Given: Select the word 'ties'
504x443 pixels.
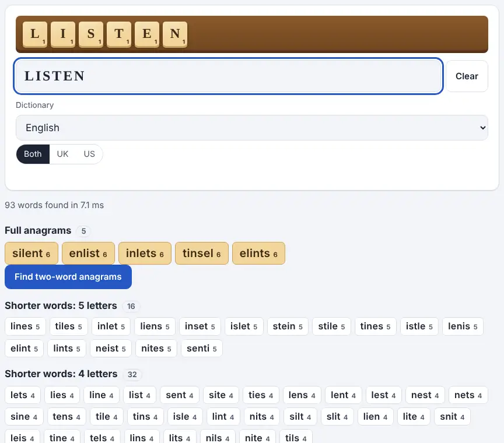Looking at the screenshot, I should [x=261, y=395].
